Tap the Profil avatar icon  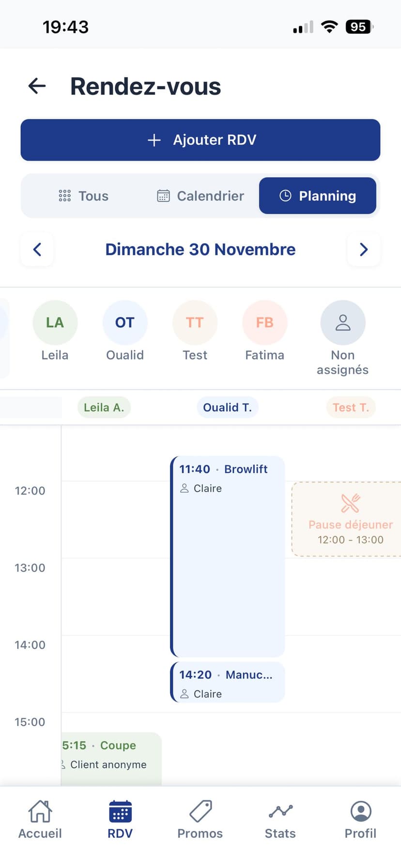click(x=360, y=811)
